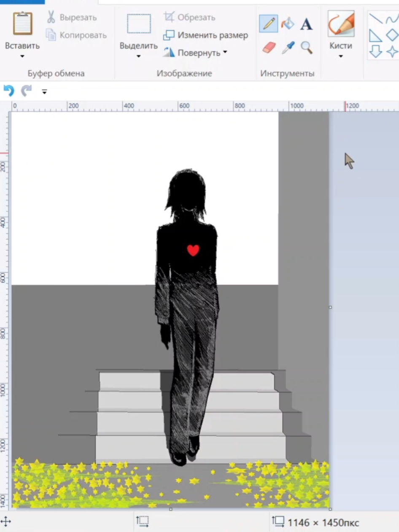Click the Вставить clipboard paste icon
399x532 pixels.
click(22, 24)
